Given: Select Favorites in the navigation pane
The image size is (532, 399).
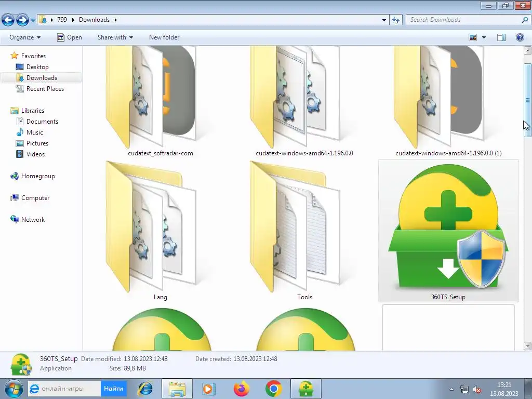Looking at the screenshot, I should [33, 56].
